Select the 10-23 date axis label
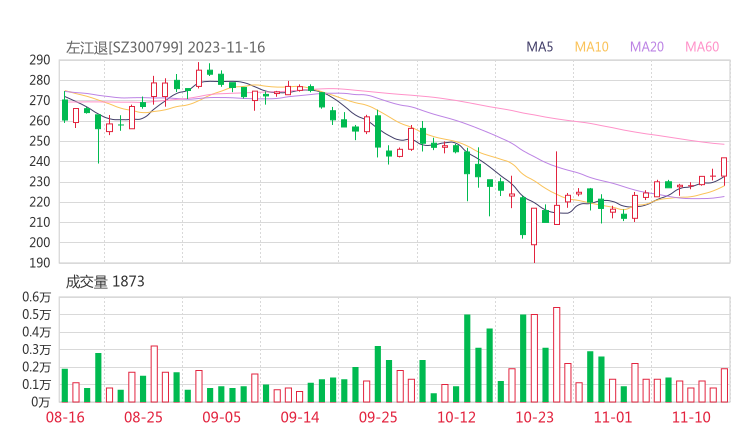The width and height of the screenshot is (740, 440). [535, 417]
